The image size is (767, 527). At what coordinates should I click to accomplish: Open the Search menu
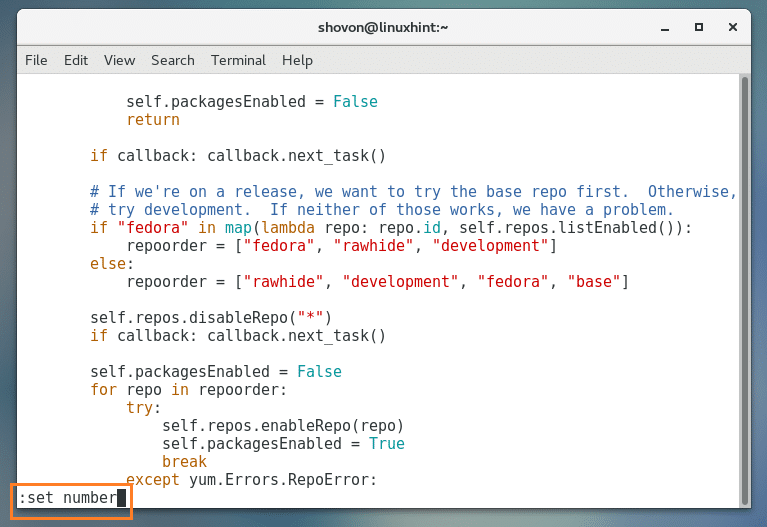(x=172, y=60)
